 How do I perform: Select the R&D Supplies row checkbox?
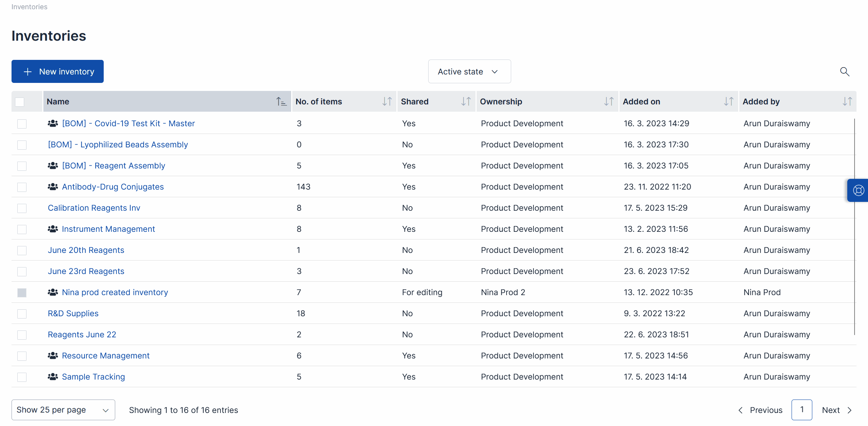[22, 314]
